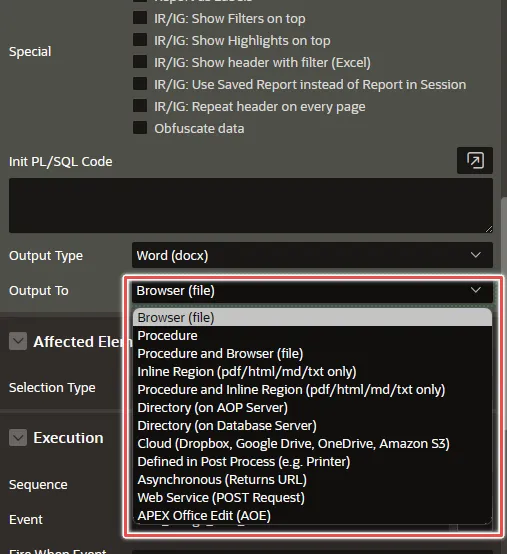The height and width of the screenshot is (554, 507).
Task: Tick the Obfuscate data checkbox
Action: click(x=140, y=128)
